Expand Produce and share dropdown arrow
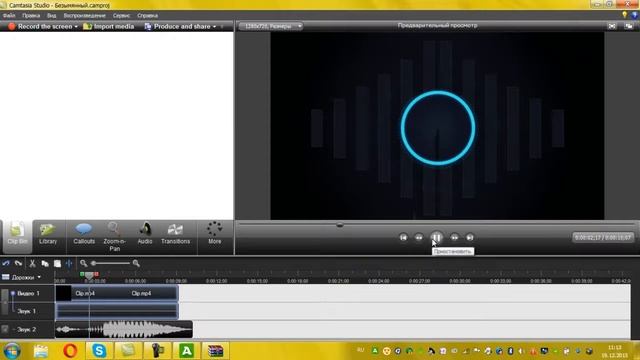Viewport: 640px width, 360px height. (x=215, y=27)
